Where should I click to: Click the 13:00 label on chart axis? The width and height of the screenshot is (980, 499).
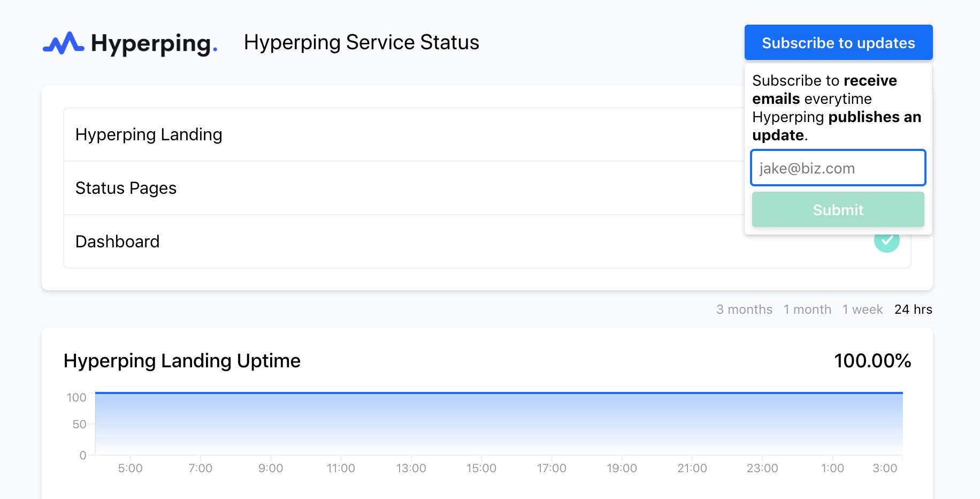point(411,468)
